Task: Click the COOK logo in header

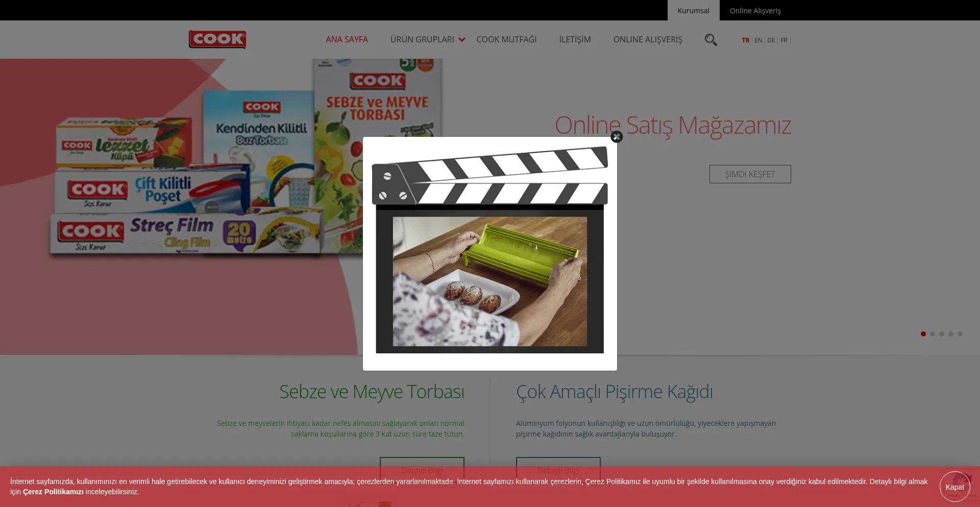Action: pyautogui.click(x=217, y=39)
